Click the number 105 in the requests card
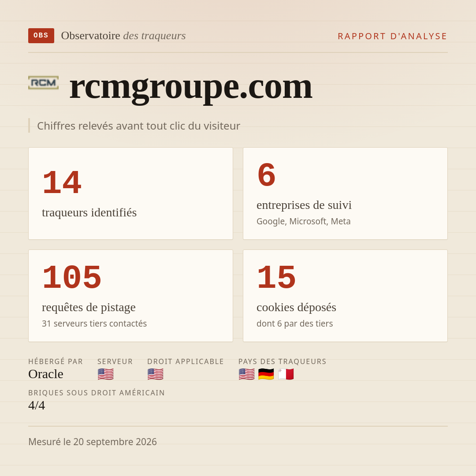This screenshot has height=476, width=476. point(72,278)
